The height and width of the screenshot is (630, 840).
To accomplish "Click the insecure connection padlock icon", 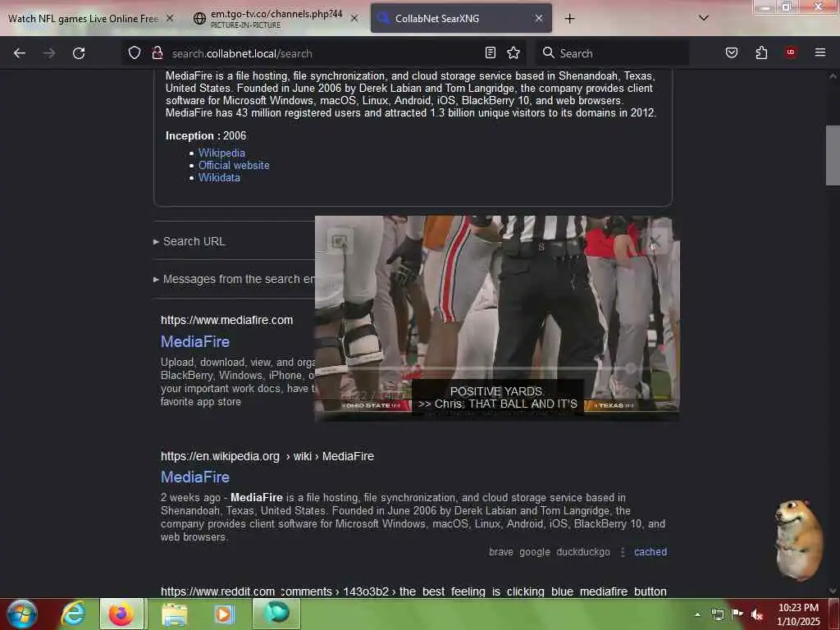I will (157, 52).
